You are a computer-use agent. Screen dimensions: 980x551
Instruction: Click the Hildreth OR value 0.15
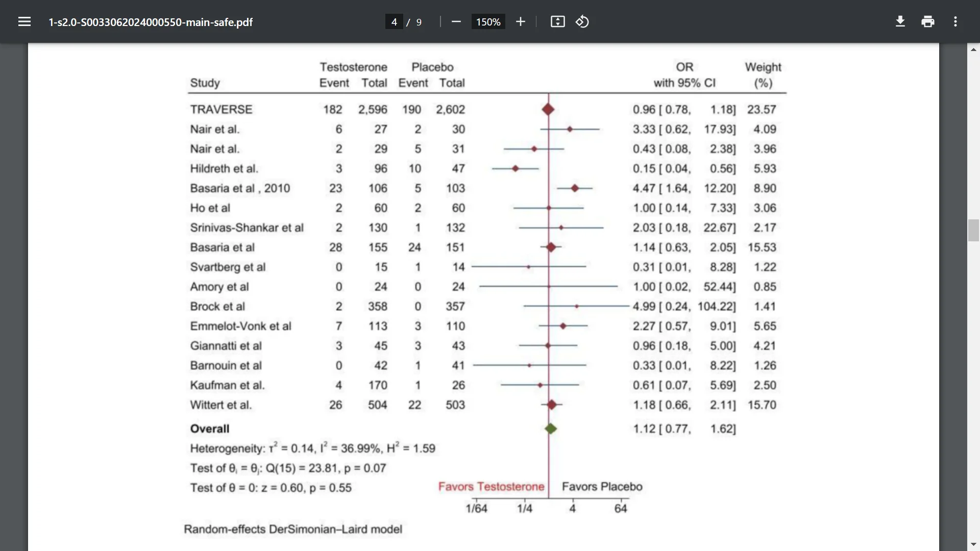click(x=644, y=169)
